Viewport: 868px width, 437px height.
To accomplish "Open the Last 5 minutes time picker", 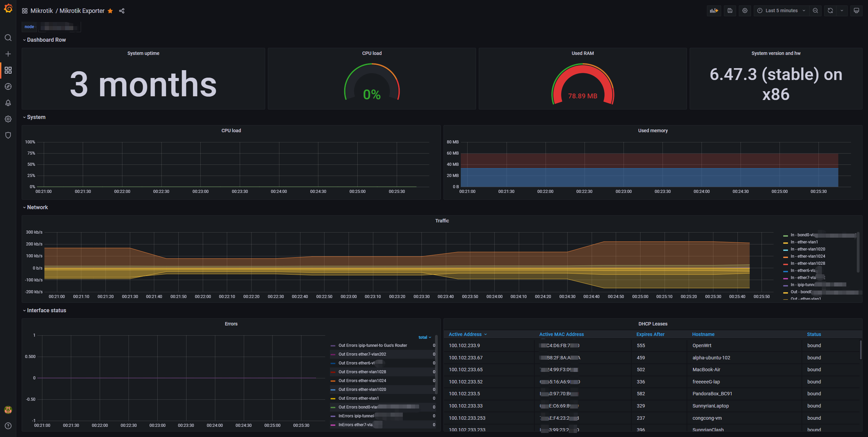I will coord(781,11).
